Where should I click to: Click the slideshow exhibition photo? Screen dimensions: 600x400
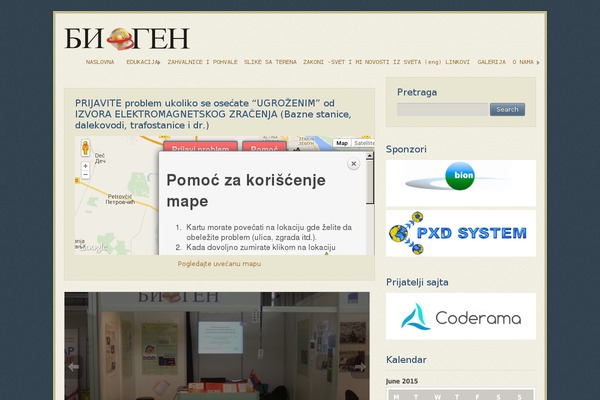[x=217, y=346]
